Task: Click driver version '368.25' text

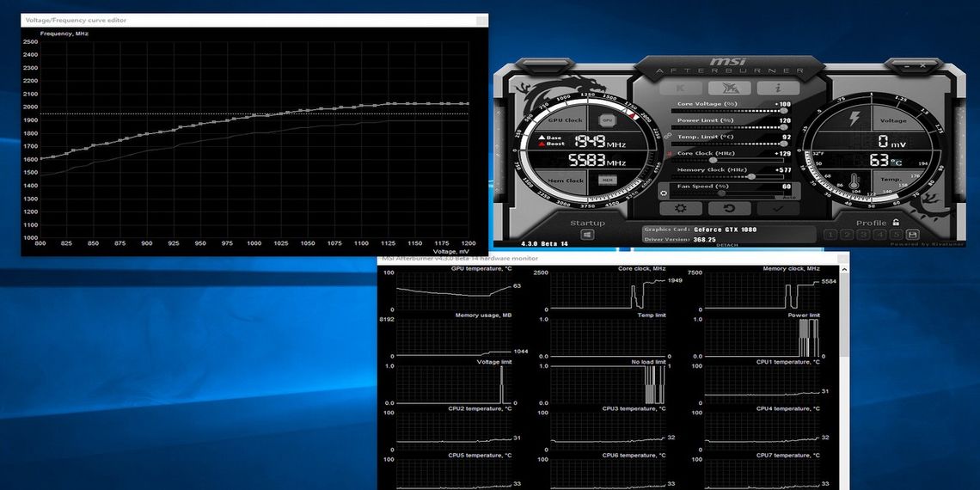Action: pyautogui.click(x=704, y=239)
